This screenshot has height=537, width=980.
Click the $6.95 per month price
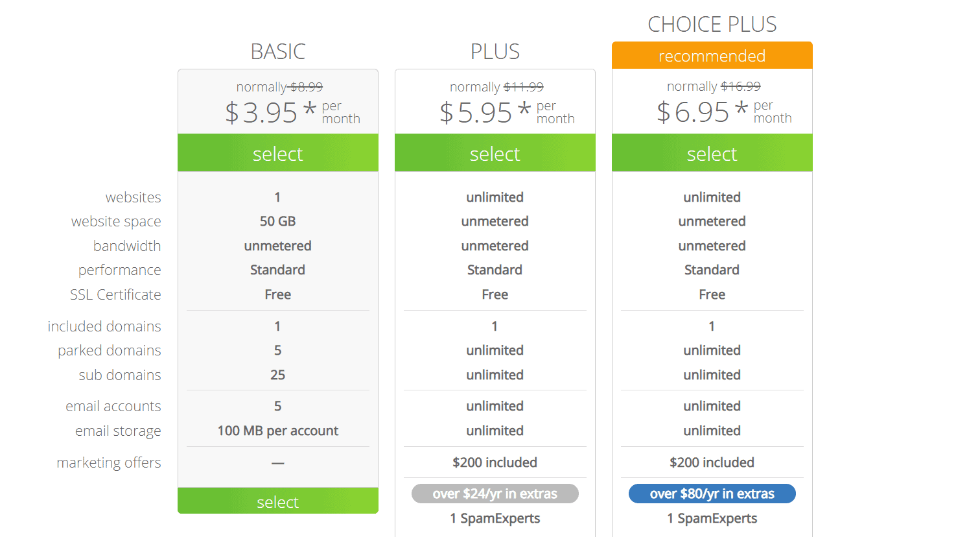pyautogui.click(x=725, y=112)
